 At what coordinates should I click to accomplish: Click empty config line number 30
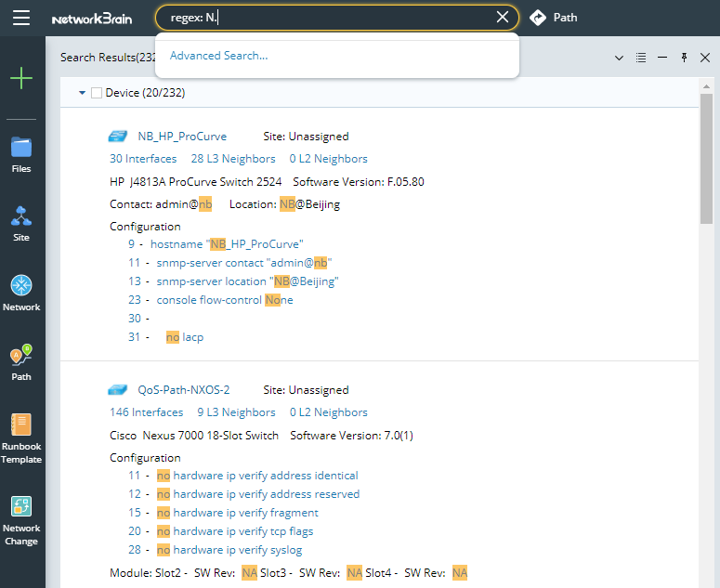(135, 319)
